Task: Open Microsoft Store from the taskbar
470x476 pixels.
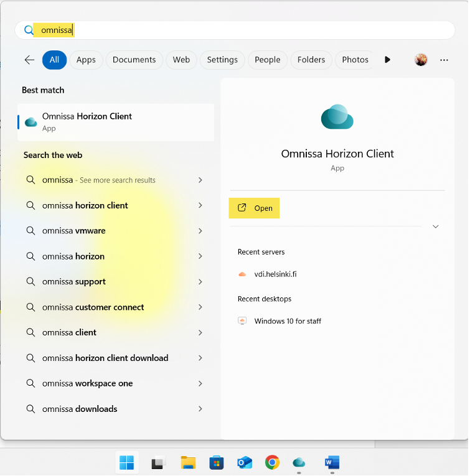Action: (x=216, y=463)
